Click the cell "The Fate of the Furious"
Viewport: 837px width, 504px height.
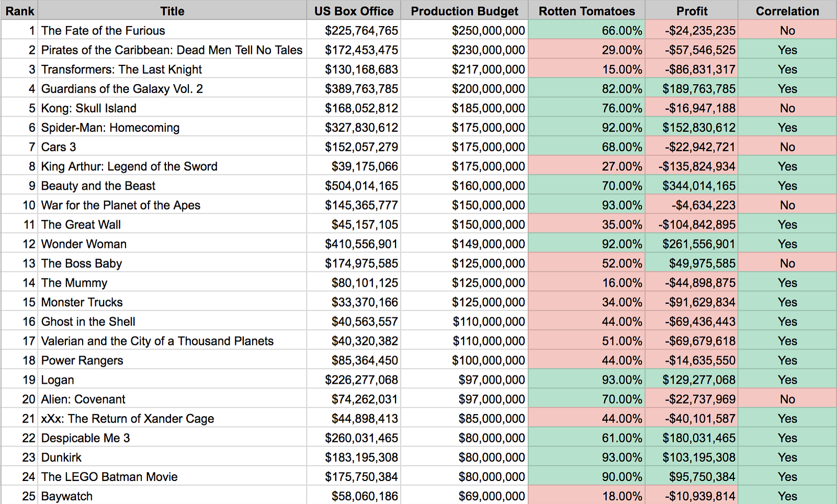pyautogui.click(x=172, y=30)
